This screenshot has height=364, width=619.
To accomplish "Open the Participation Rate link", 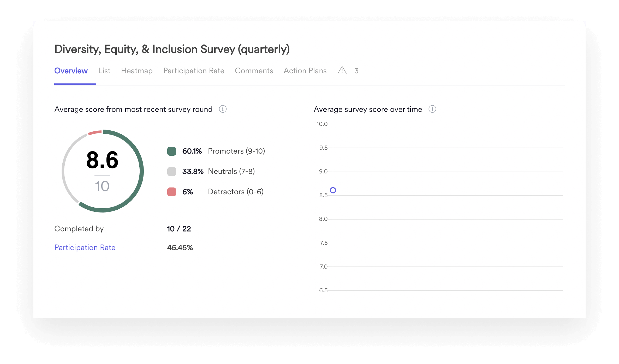I will click(85, 247).
